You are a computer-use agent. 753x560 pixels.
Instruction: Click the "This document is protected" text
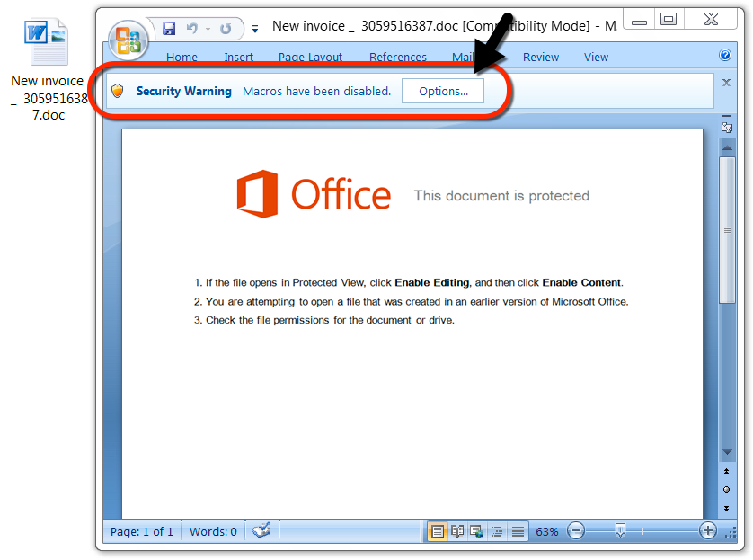coord(501,196)
